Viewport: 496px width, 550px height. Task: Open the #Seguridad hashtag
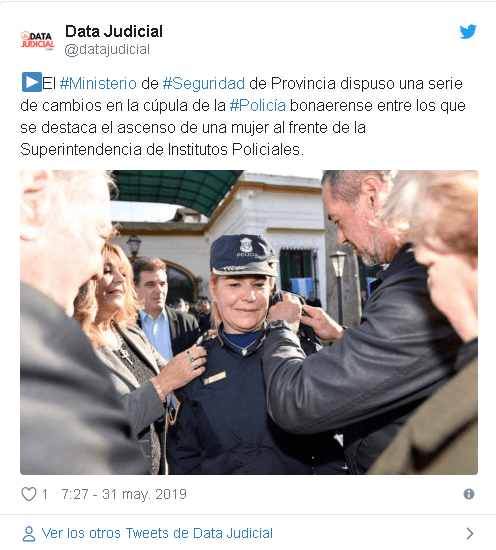coord(204,83)
